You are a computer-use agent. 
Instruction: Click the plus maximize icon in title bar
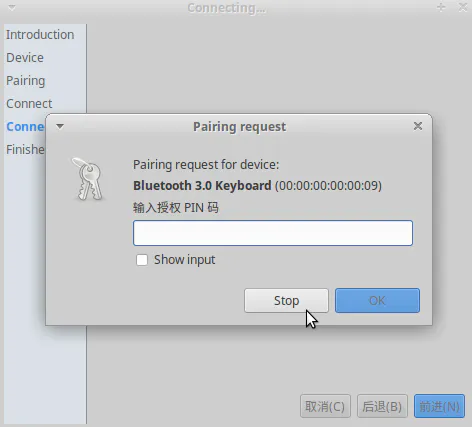click(441, 7)
